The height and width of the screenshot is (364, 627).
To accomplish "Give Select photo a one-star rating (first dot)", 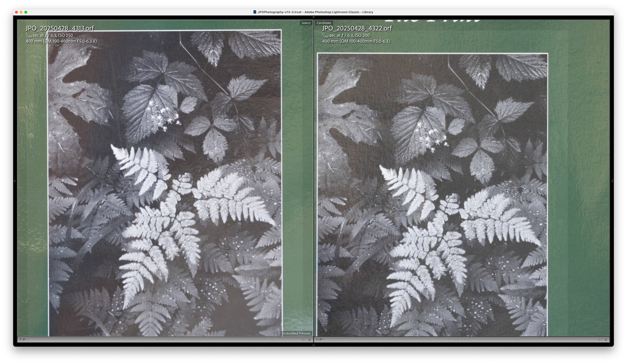I will click(x=158, y=340).
